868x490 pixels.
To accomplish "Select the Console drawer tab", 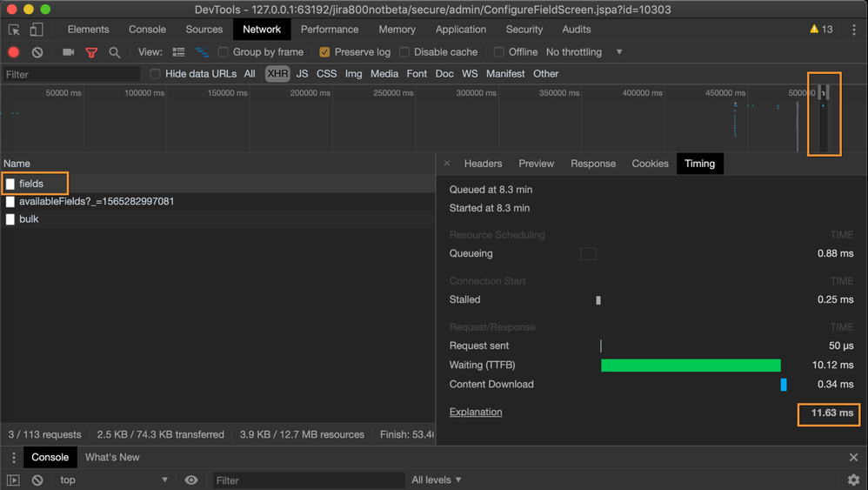I will (x=50, y=457).
